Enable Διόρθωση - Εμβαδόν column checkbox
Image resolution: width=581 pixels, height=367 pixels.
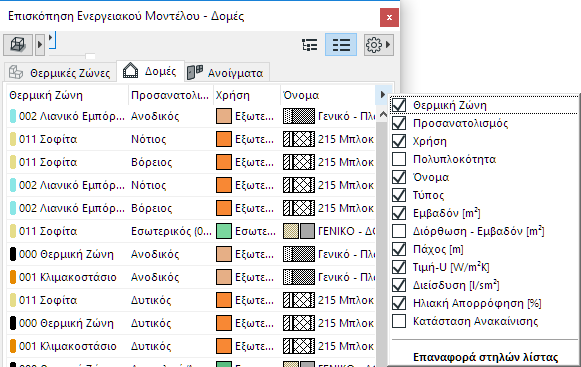pos(399,231)
